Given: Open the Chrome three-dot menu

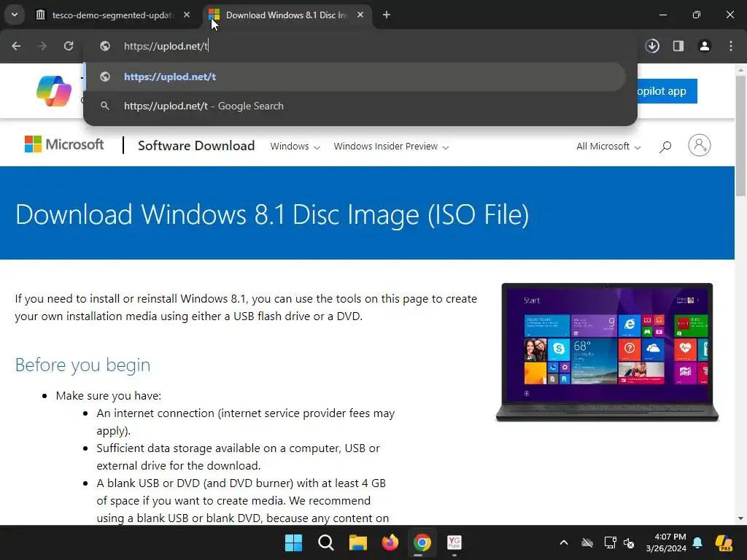Looking at the screenshot, I should pos(731,46).
